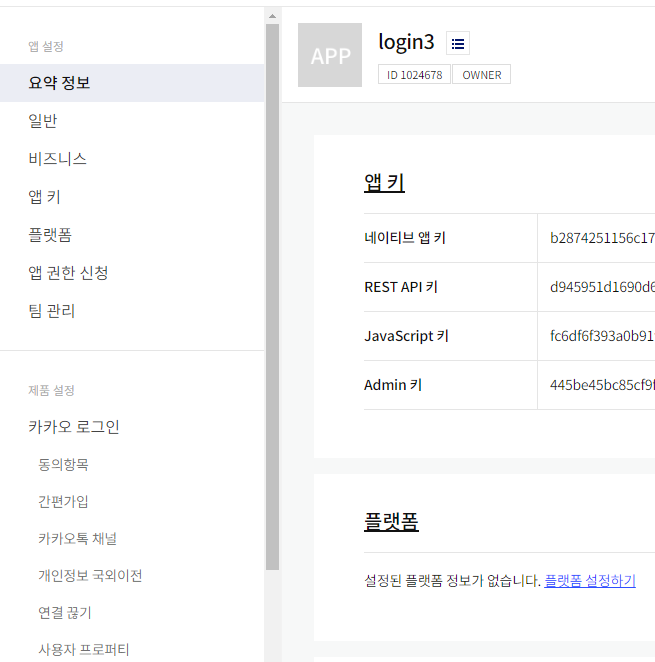Select the native app key value b2874251156c17
The height and width of the screenshot is (662, 655).
tap(602, 238)
